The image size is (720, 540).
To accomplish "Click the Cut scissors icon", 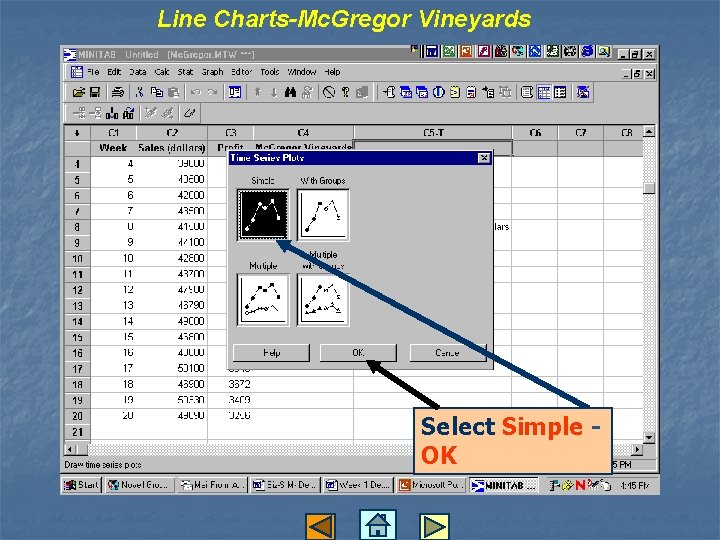I will click(140, 92).
